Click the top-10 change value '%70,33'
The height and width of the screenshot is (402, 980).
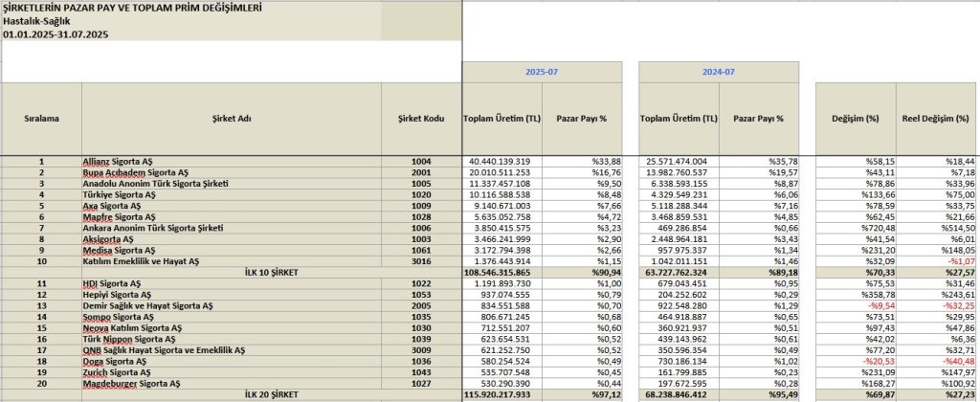click(856, 272)
